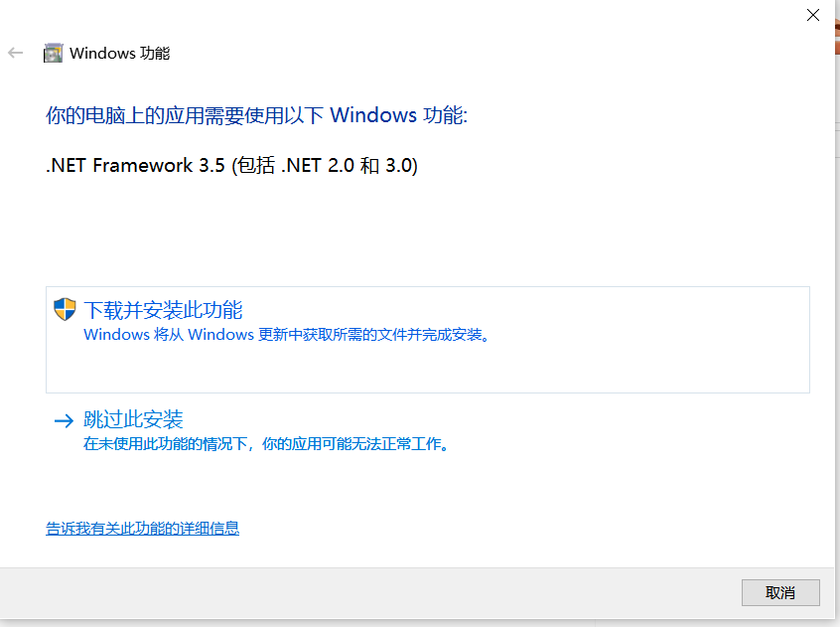Click the 你的应用可能无法正常工作 description text

coord(355,444)
